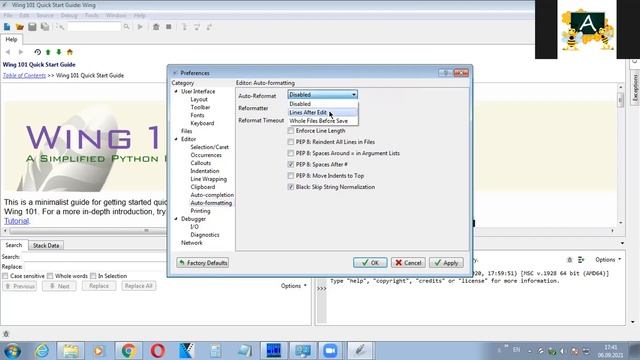Click the Step Over toolbar icon

[x=197, y=27]
